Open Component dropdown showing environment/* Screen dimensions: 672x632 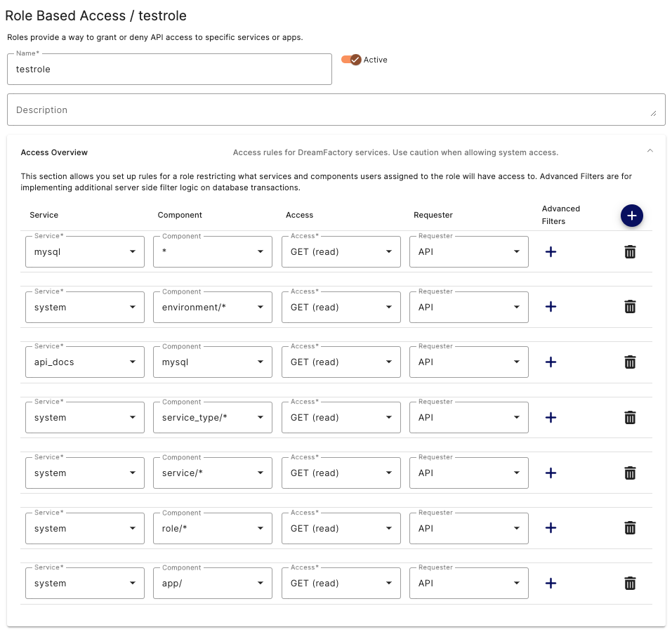pos(212,307)
